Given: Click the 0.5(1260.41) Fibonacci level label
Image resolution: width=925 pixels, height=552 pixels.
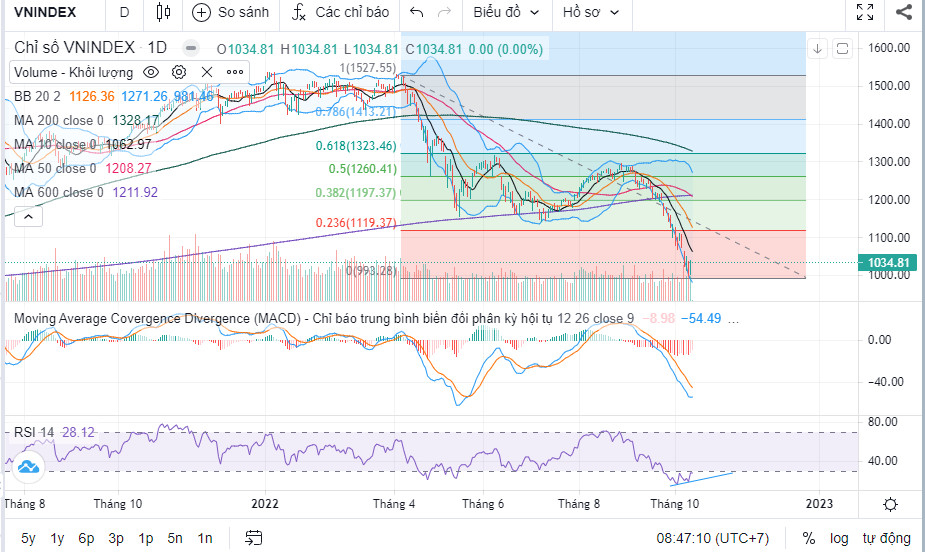Looking at the screenshot, I should [x=362, y=169].
